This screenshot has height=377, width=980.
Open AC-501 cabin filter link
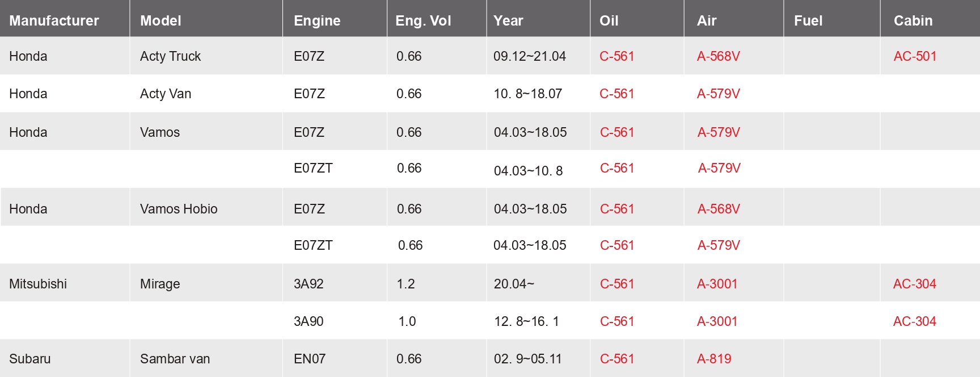(x=915, y=56)
